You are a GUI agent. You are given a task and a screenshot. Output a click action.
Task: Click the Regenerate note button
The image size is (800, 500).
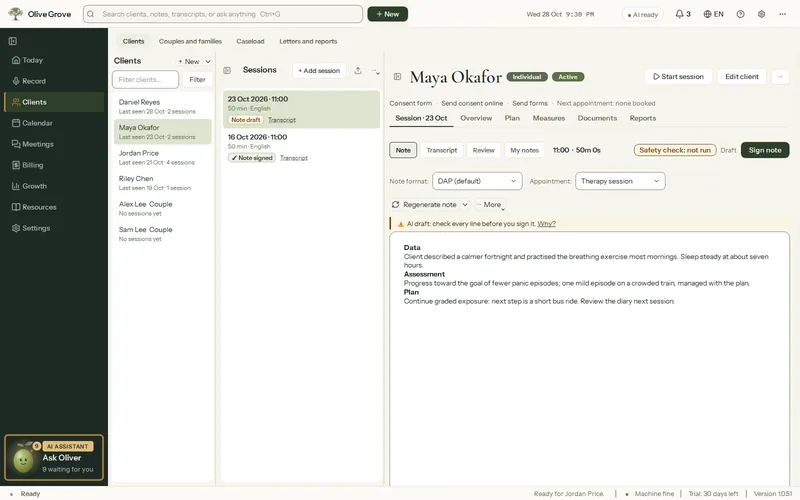tap(424, 205)
